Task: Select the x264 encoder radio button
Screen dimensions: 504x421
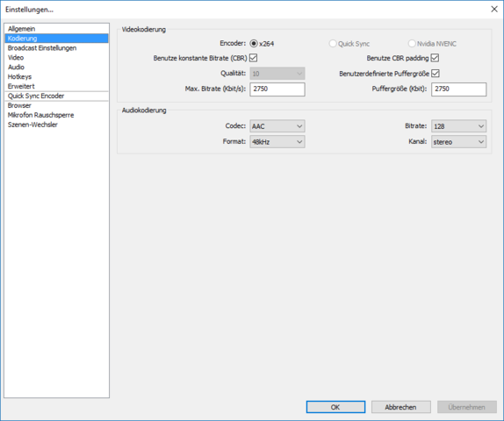Action: pyautogui.click(x=254, y=43)
